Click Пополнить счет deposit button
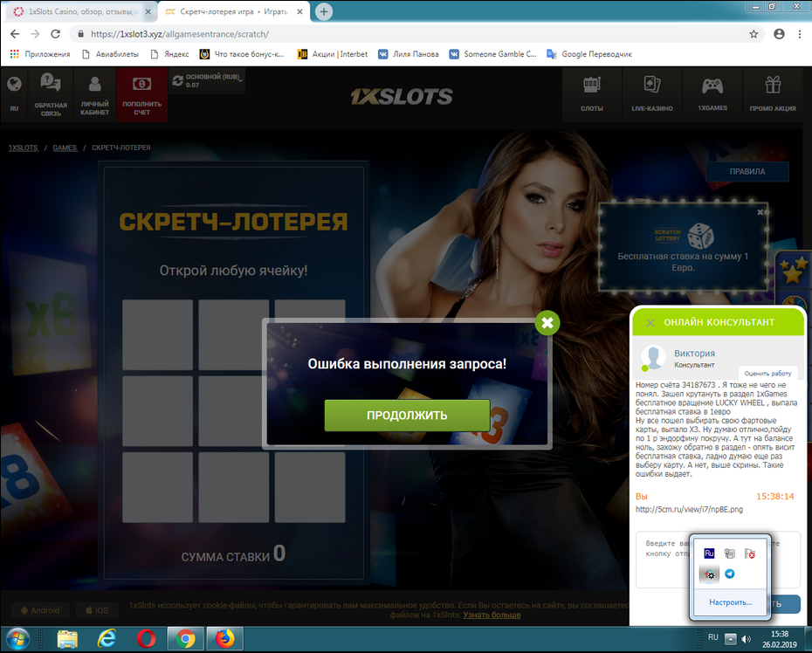Image resolution: width=812 pixels, height=653 pixels. 142,95
